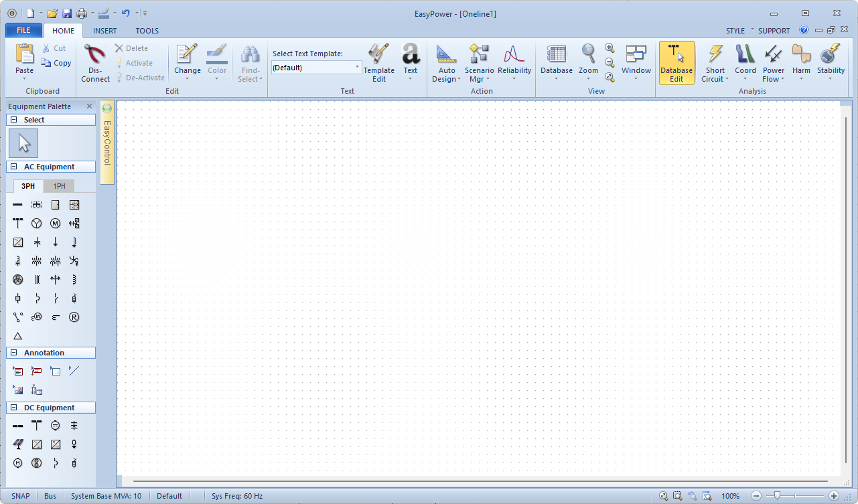This screenshot has height=504, width=858.
Task: Zoom out using the ribbon magnifier minus
Action: click(610, 63)
